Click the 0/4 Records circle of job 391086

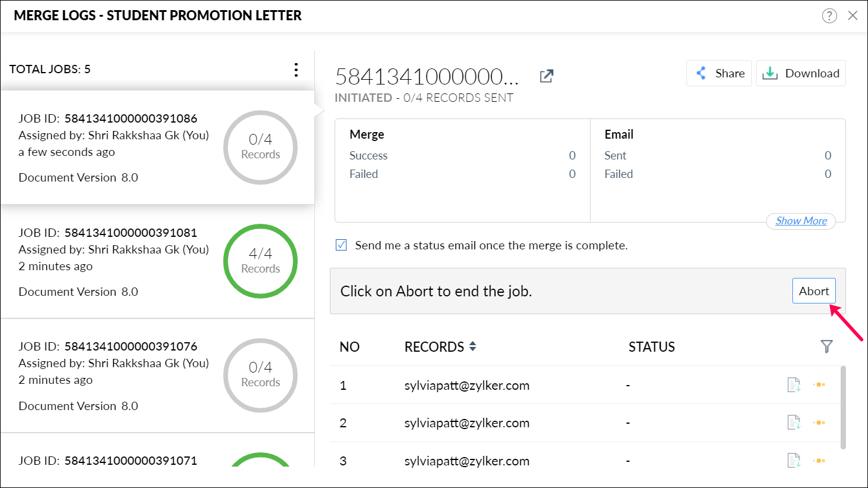tap(260, 147)
